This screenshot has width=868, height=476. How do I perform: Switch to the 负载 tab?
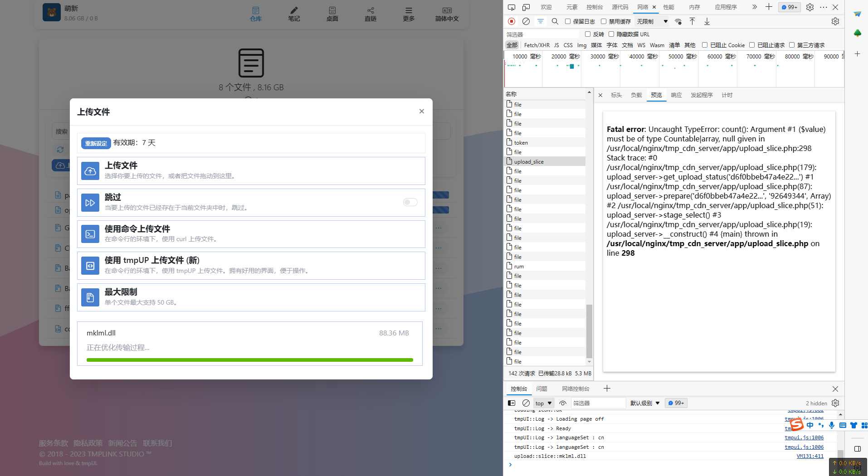[636, 95]
